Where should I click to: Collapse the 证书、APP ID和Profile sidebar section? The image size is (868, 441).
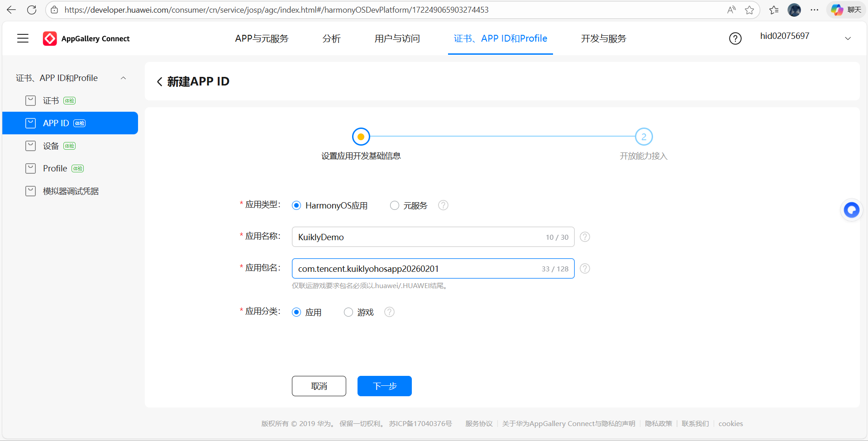pyautogui.click(x=124, y=77)
